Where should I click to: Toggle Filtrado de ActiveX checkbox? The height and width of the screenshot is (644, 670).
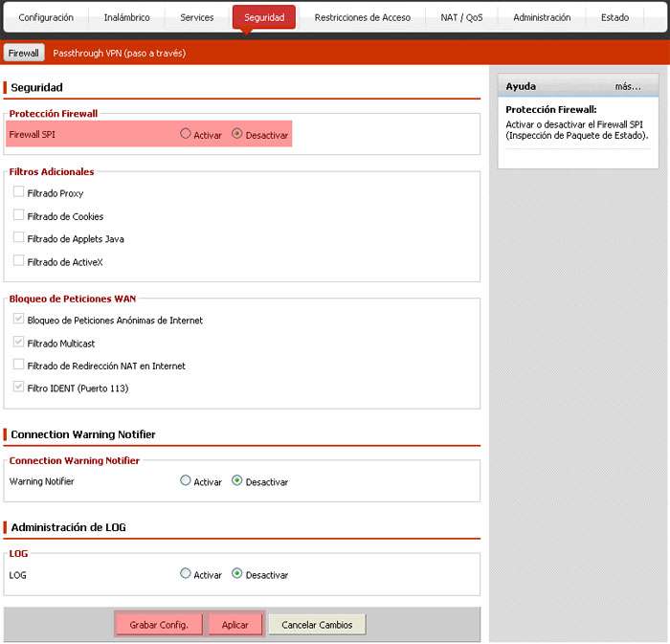click(x=19, y=261)
